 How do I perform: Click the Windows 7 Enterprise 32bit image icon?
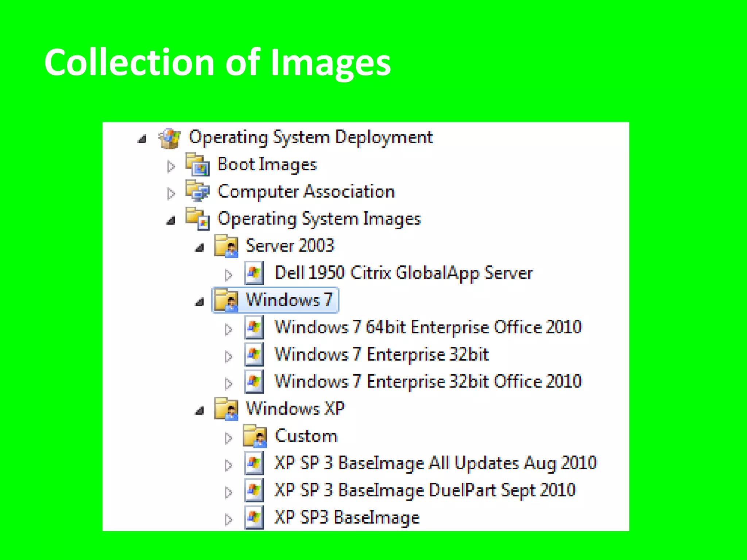click(x=254, y=354)
